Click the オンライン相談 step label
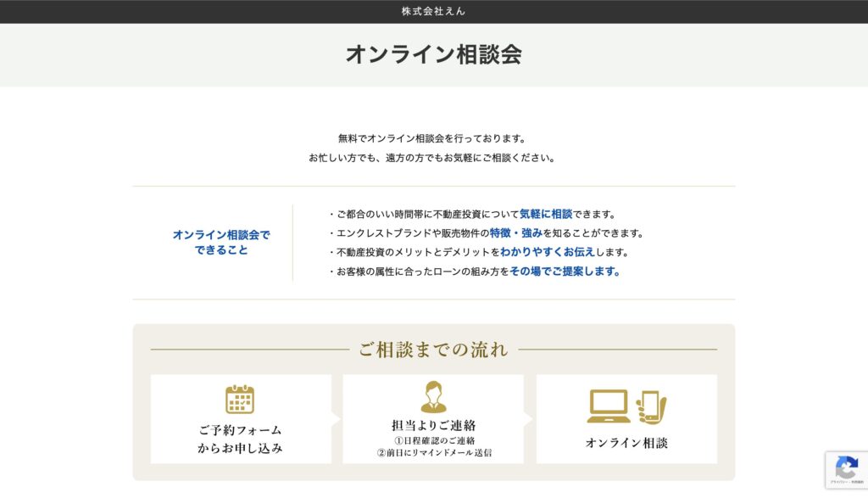 pos(626,443)
